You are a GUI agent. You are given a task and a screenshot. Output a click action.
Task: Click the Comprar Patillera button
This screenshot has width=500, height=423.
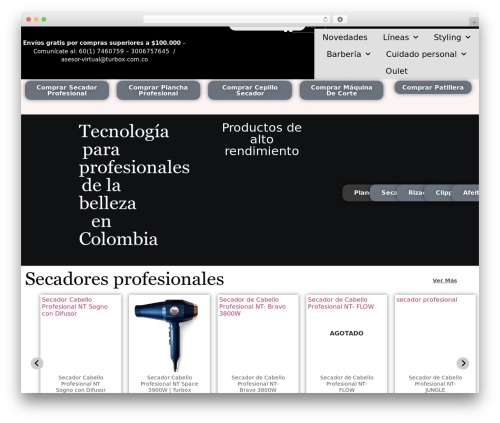tap(433, 87)
